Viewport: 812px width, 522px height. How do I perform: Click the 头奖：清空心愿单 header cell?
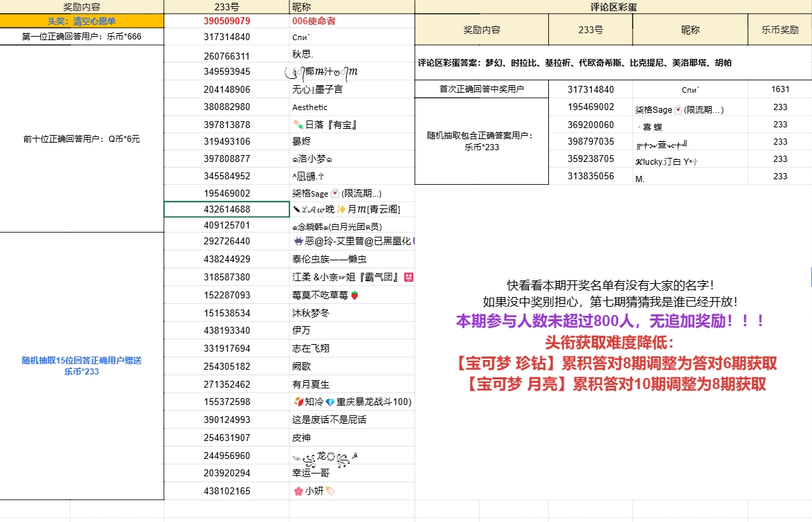click(82, 21)
